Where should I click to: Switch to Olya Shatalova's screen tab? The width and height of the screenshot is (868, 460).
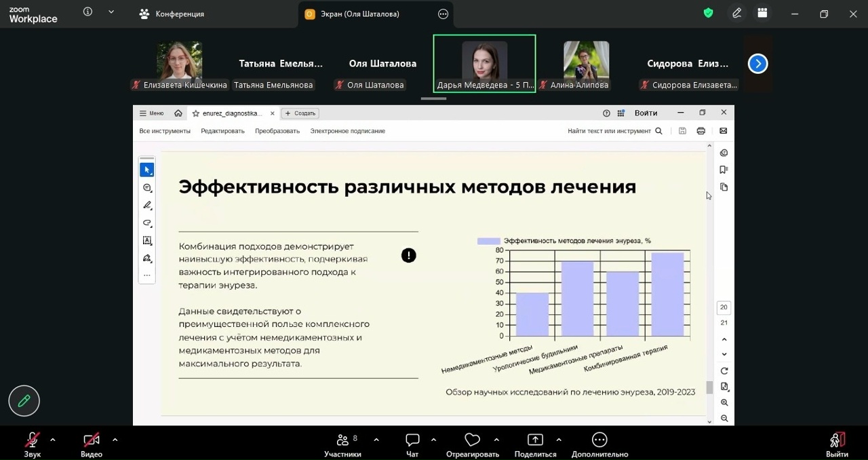[x=359, y=14]
